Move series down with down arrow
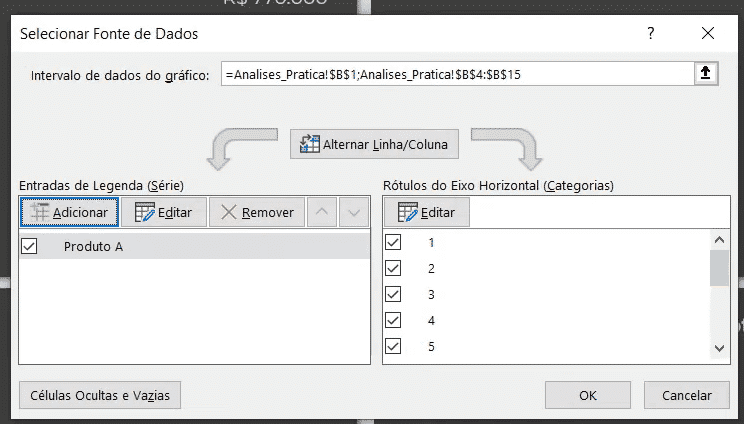Screen dimensions: 744x424 click(x=354, y=212)
